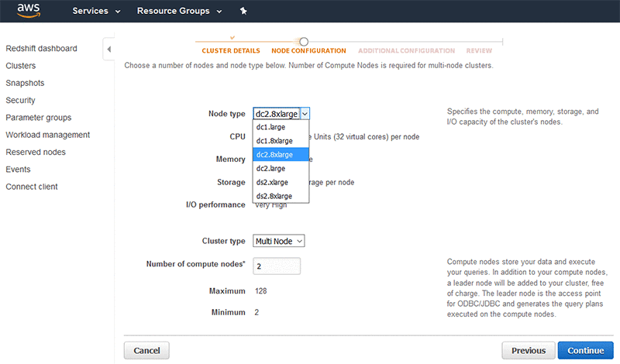The height and width of the screenshot is (364, 620).
Task: Open Reserved nodes in sidebar
Action: pyautogui.click(x=36, y=152)
